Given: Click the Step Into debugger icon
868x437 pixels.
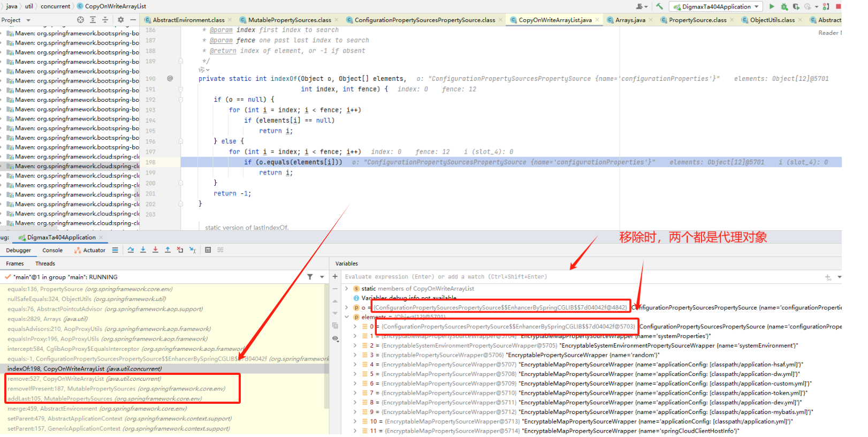Looking at the screenshot, I should [143, 250].
